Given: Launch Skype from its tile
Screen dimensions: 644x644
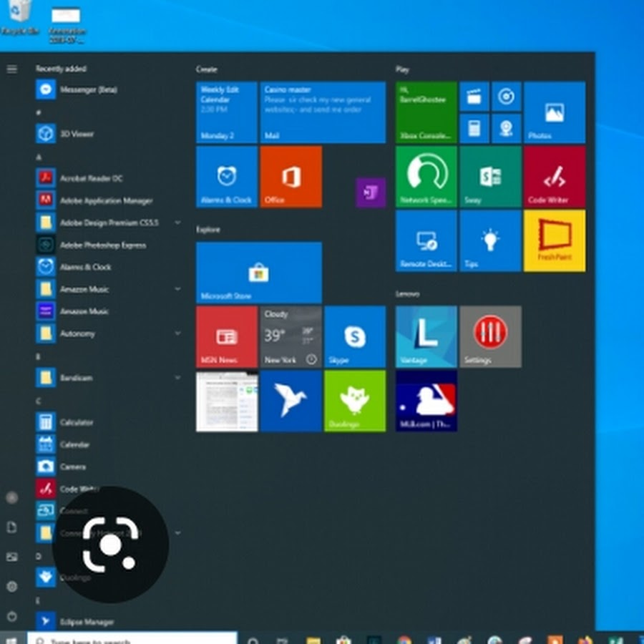Looking at the screenshot, I should [355, 336].
